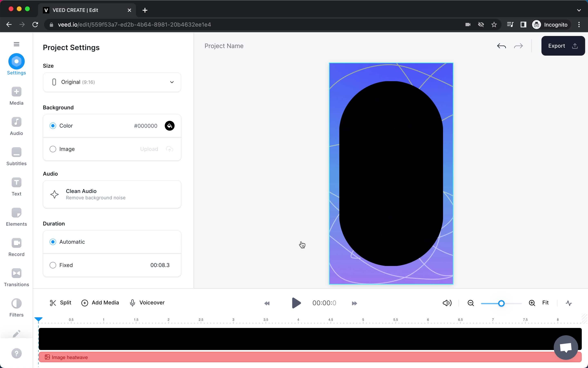Screen dimensions: 588x368
Task: Zoom out the timeline
Action: pyautogui.click(x=471, y=303)
